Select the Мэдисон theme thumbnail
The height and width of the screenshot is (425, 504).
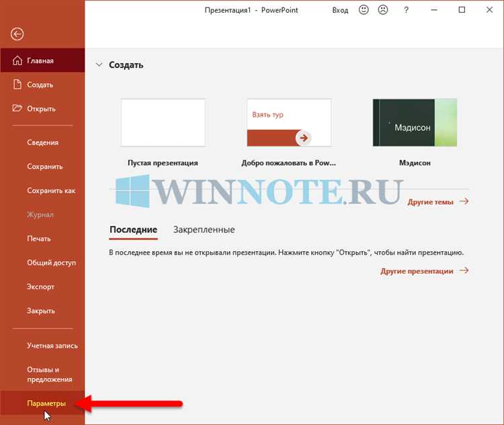click(x=415, y=122)
